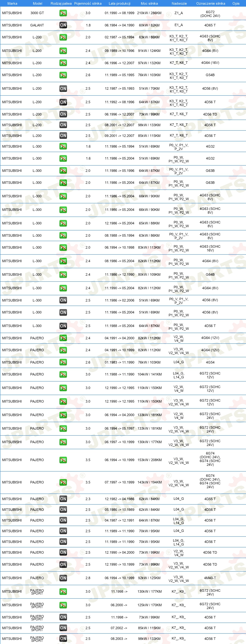Screen dimensions: 246x644
Task: Click engine code G64B
Action: click(210, 274)
